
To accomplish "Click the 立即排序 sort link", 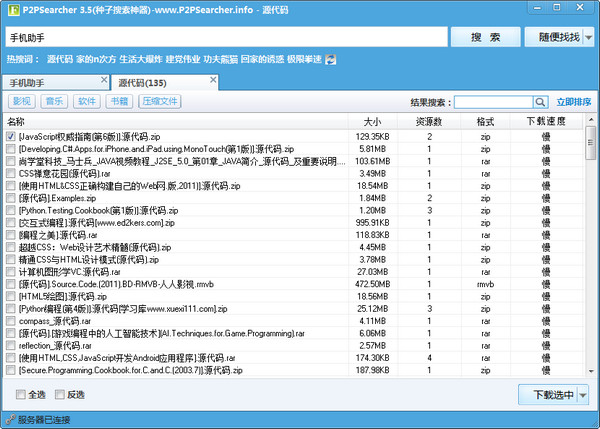I will tap(573, 102).
